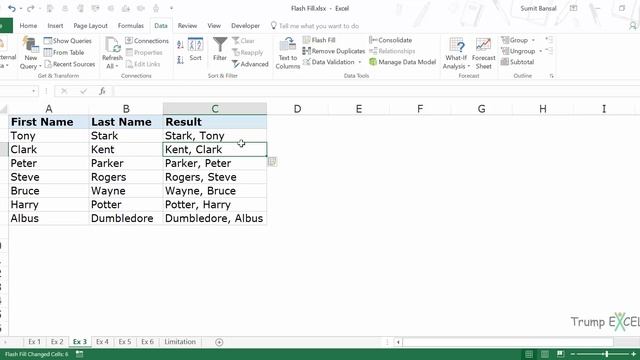Open the Insert ribbon tab
This screenshot has height=360, width=640.
click(55, 26)
